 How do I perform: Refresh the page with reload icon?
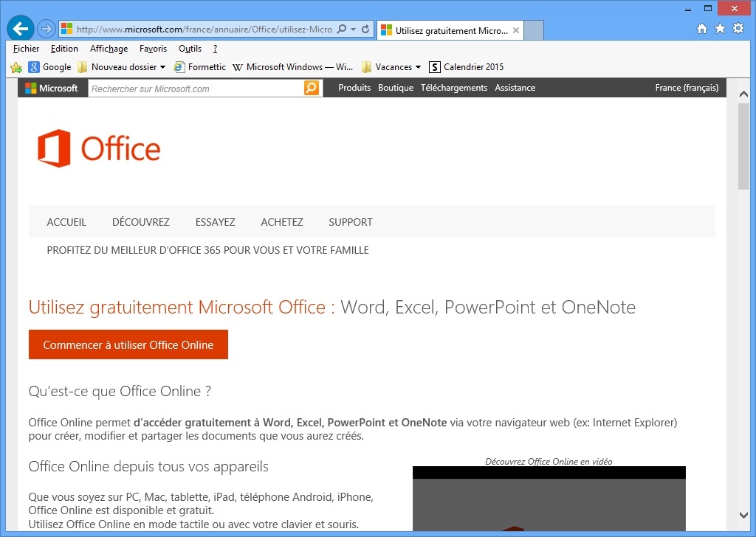tap(365, 29)
